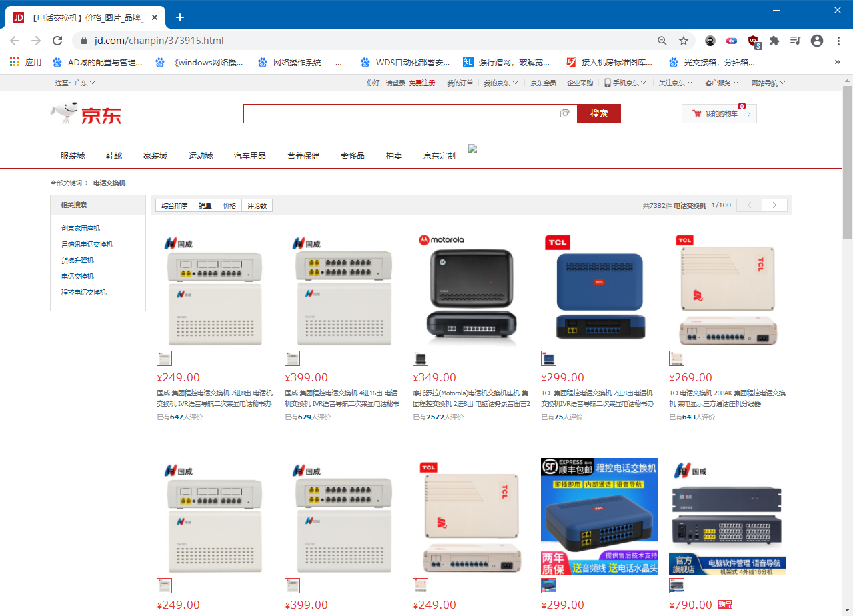Screen dimensions: 853x616
Task: Open related search 昌德讯电话交换机
Action: tap(87, 244)
